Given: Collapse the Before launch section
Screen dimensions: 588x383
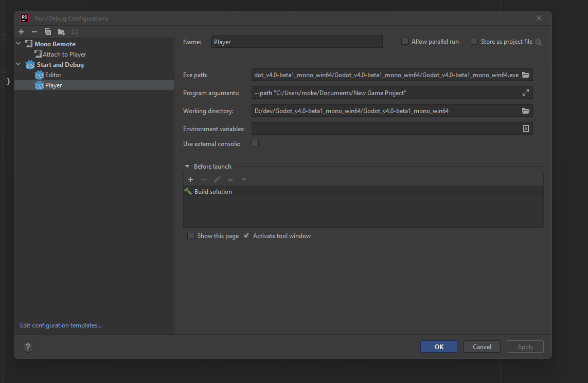Looking at the screenshot, I should pos(187,166).
